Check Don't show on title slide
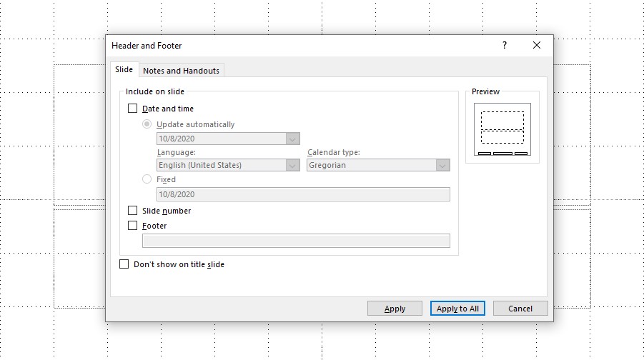Screen dimensions: 644x360 point(124,264)
